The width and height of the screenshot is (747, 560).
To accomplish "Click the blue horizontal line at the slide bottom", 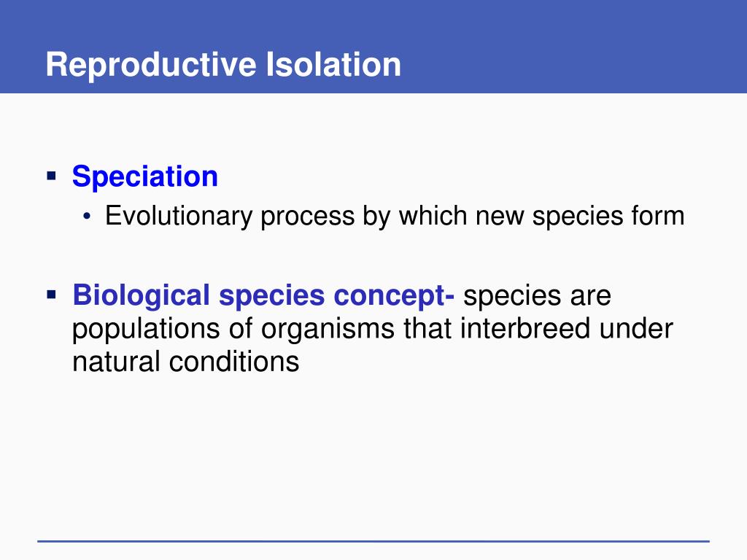I will [373, 542].
